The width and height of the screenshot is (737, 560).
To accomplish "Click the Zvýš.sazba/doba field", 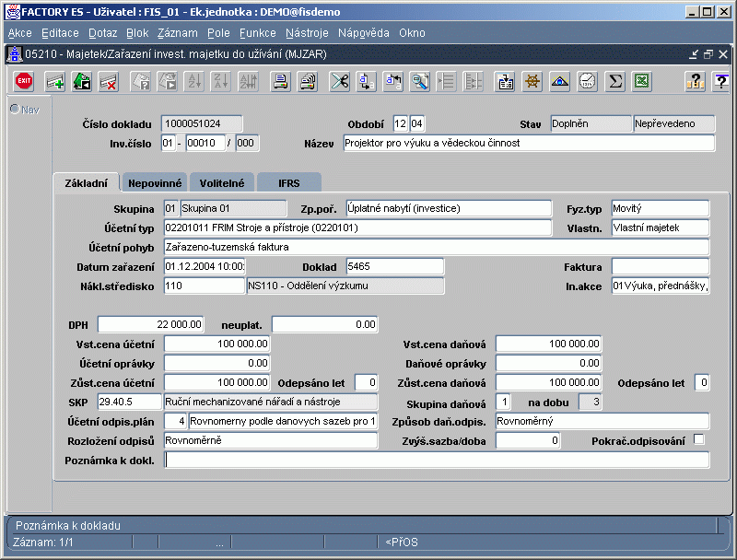I will (528, 440).
